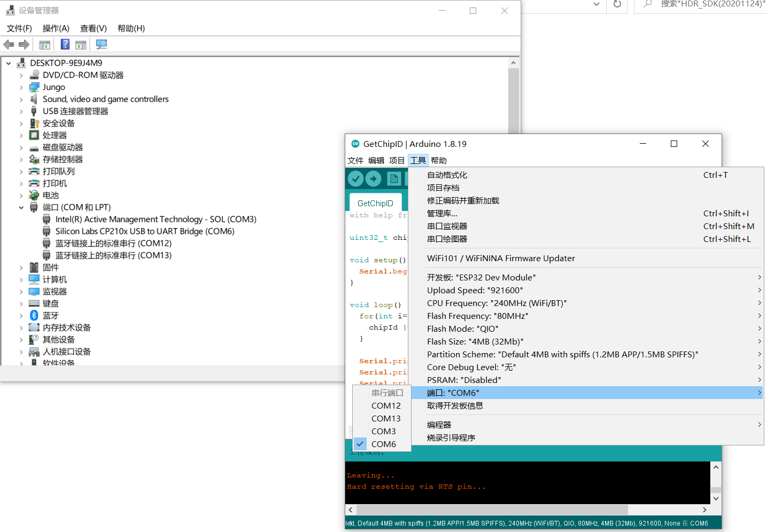Viewport: 767px width, 532px height.
Task: Collapse the 端口 (COM 和 LPT) tree node
Action: [x=21, y=207]
